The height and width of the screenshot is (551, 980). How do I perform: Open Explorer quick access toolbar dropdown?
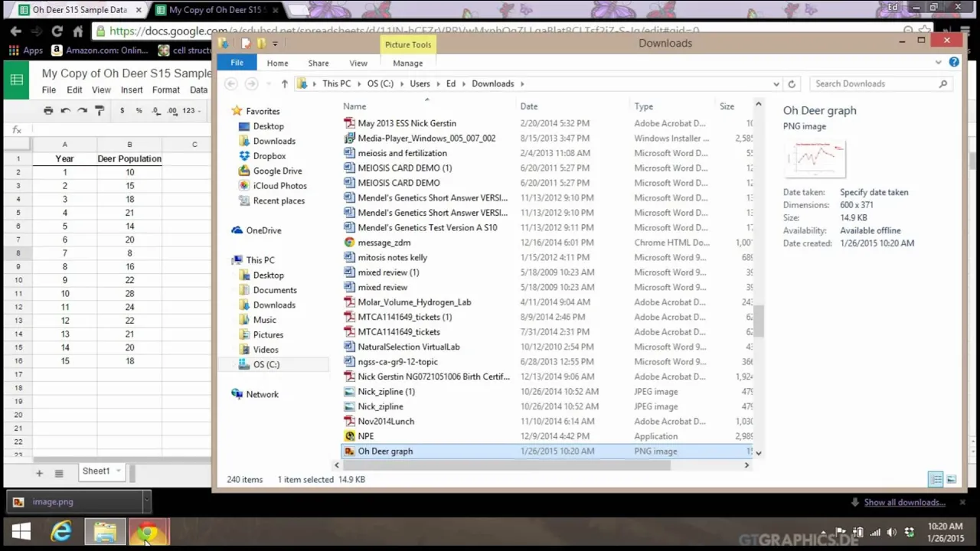tap(276, 44)
